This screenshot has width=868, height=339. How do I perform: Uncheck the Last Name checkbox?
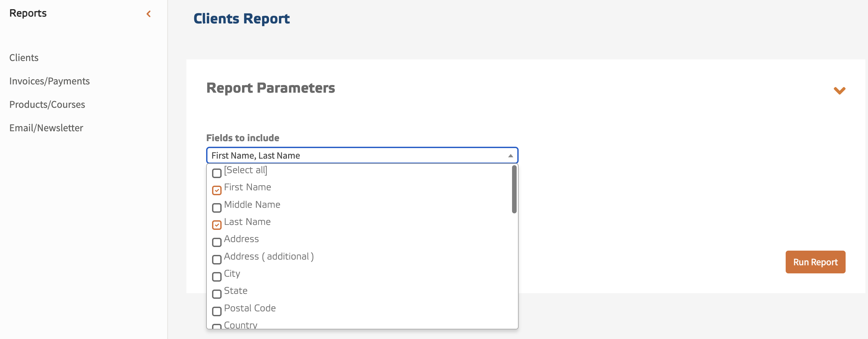(x=217, y=225)
